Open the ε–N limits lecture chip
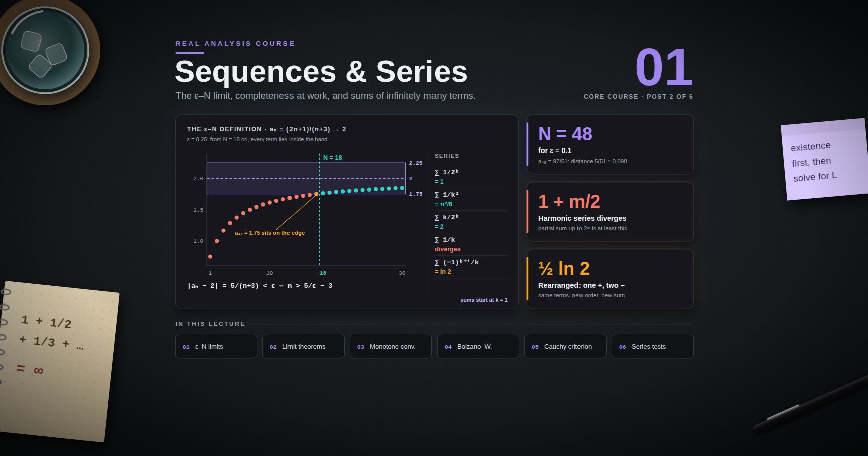This screenshot has height=456, width=868. [216, 346]
